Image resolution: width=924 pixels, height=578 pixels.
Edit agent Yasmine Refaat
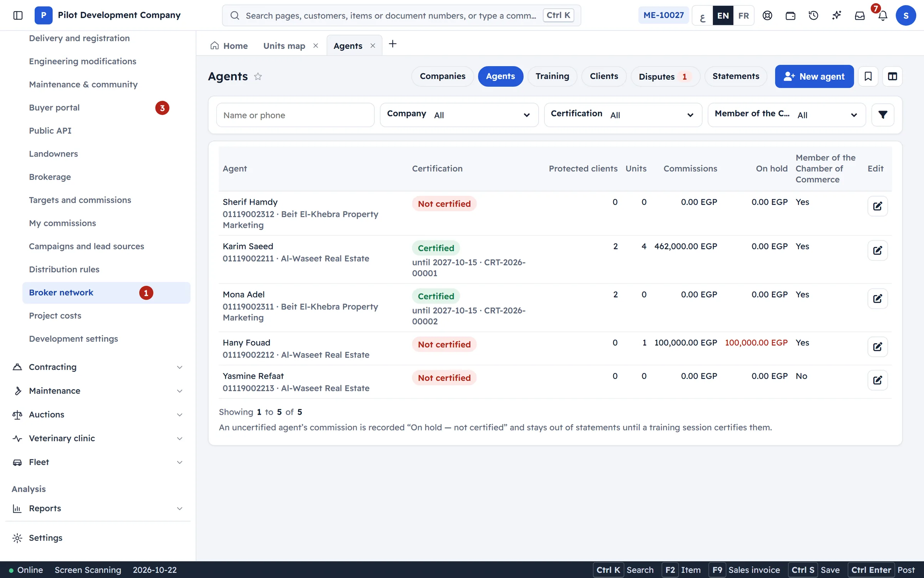point(877,380)
